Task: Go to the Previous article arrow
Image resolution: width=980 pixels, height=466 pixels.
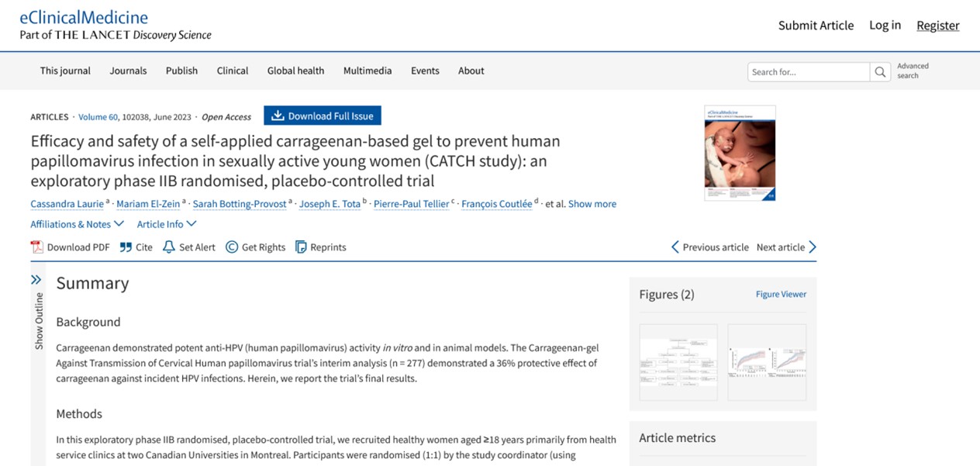Action: 675,247
